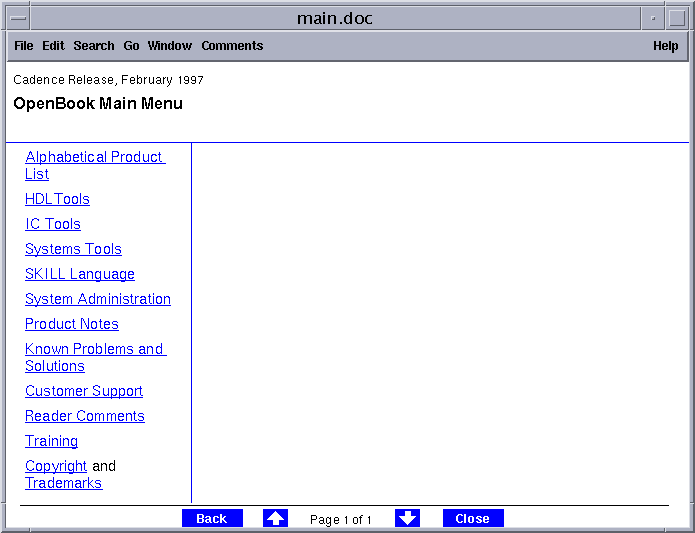The width and height of the screenshot is (695, 533).
Task: Open the Help menu
Action: pos(665,46)
